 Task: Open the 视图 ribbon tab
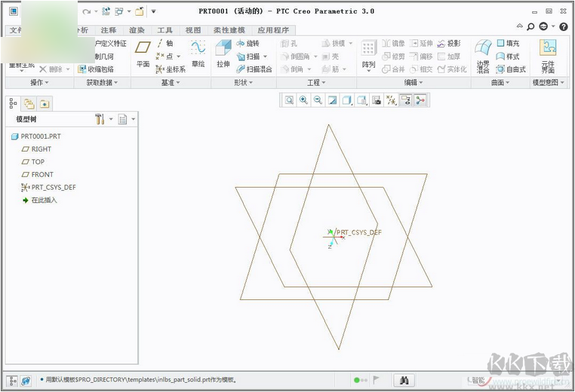pos(193,30)
